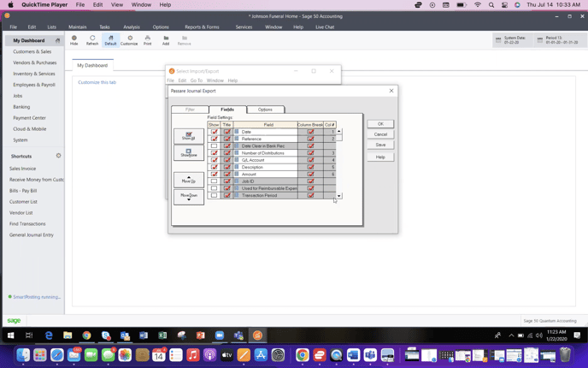The image size is (588, 368).
Task: Open App Store in the macOS Dock
Action: (x=261, y=355)
